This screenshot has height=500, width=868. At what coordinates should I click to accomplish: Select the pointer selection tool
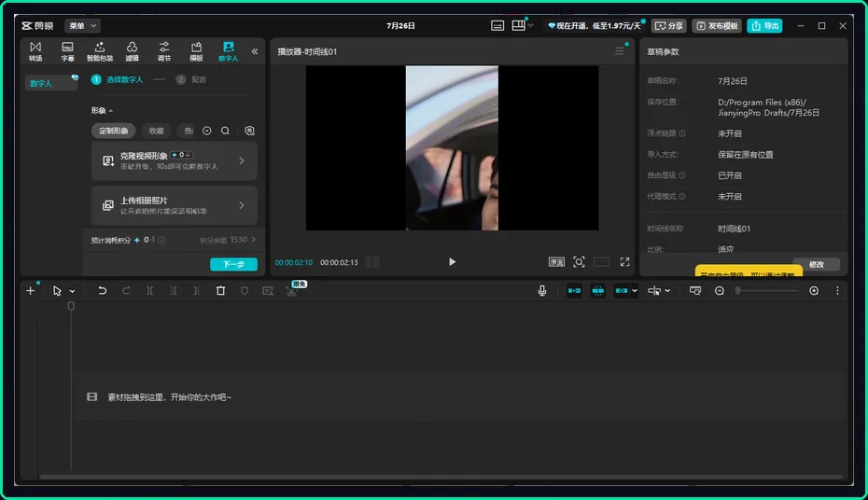[x=56, y=290]
